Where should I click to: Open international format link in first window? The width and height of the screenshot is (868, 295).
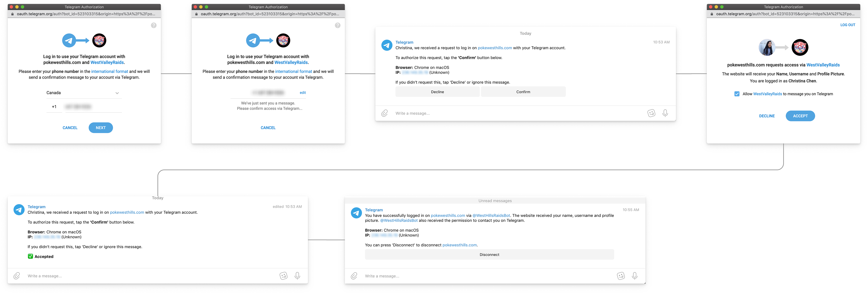point(109,72)
